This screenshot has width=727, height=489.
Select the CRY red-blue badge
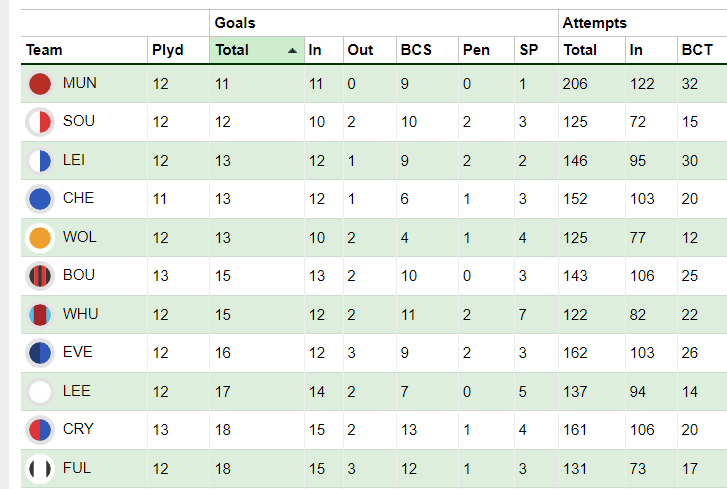click(x=40, y=430)
